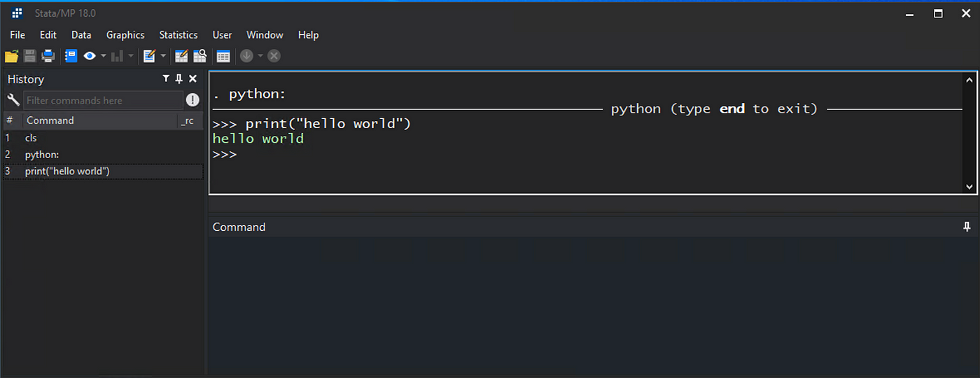Open the Data Editor edit icon
This screenshot has height=378, width=980.
[181, 56]
